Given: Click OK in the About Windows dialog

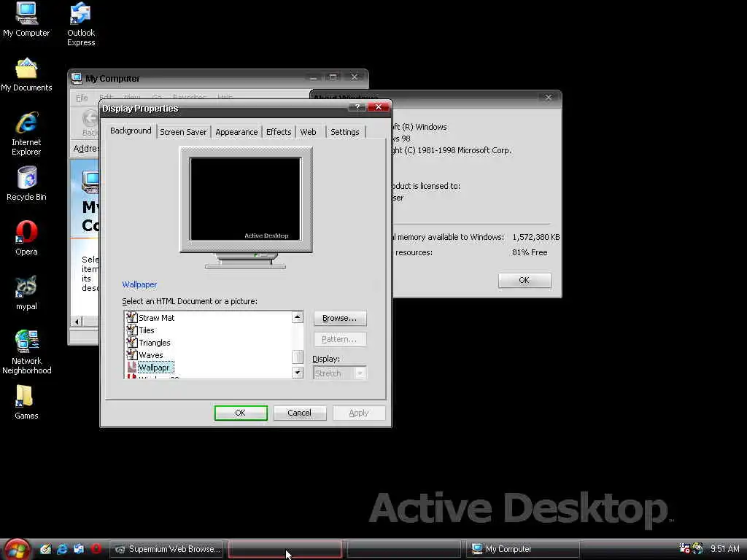Looking at the screenshot, I should (525, 280).
